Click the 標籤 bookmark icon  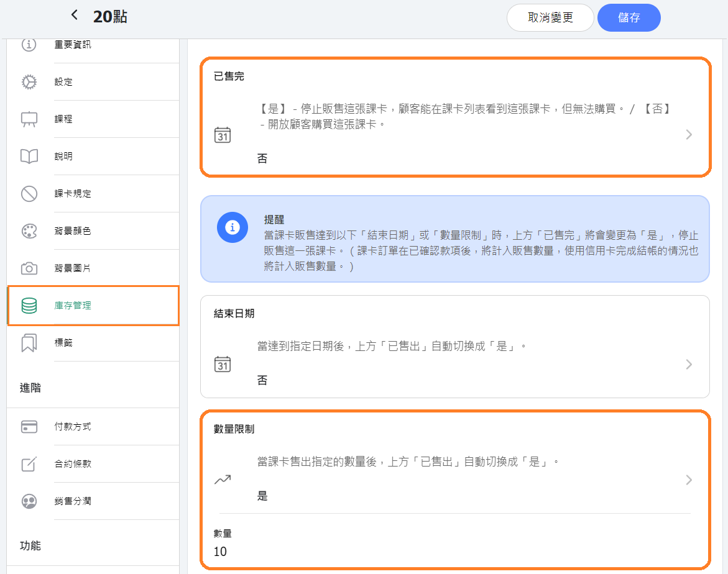(x=29, y=343)
